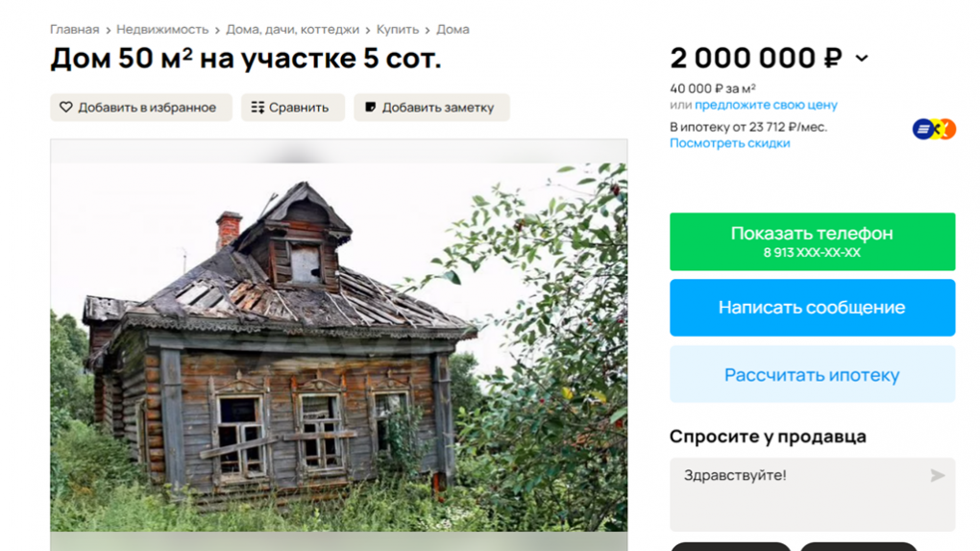Click Написать сообщение button
980x551 pixels.
pos(813,308)
